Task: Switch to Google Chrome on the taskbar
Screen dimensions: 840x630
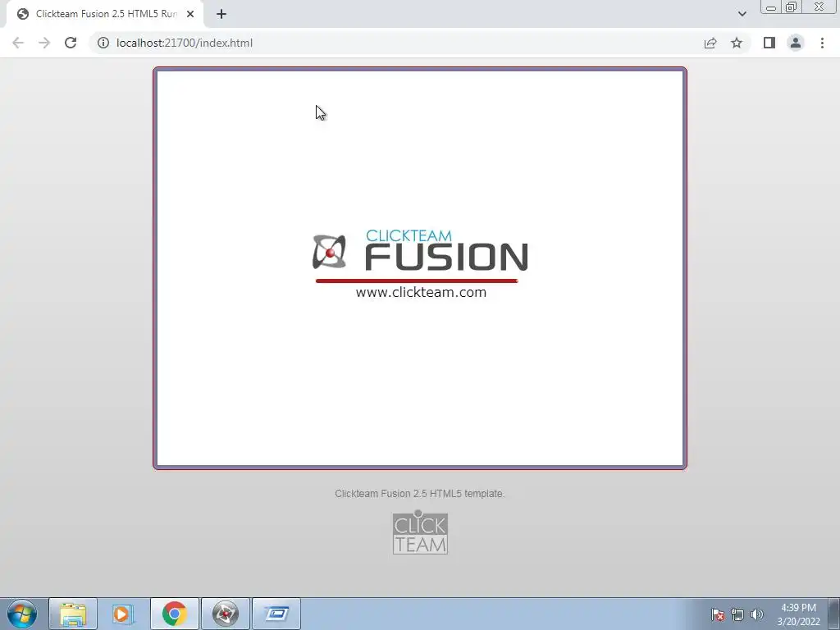Action: click(x=174, y=614)
